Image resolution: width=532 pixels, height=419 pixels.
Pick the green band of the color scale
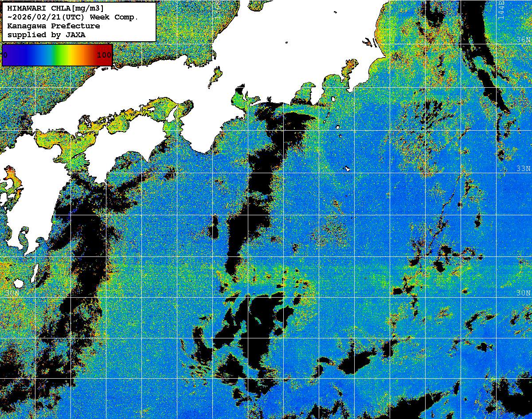[x=55, y=55]
